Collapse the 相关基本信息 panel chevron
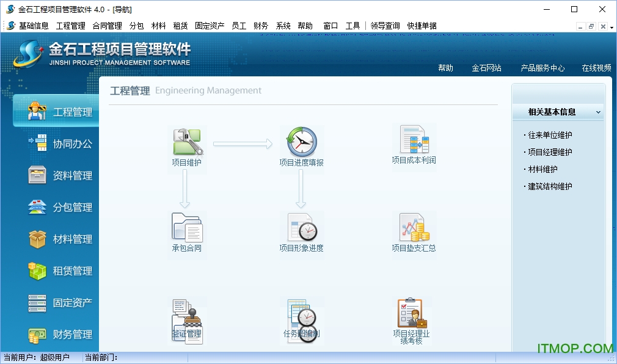 tap(598, 112)
